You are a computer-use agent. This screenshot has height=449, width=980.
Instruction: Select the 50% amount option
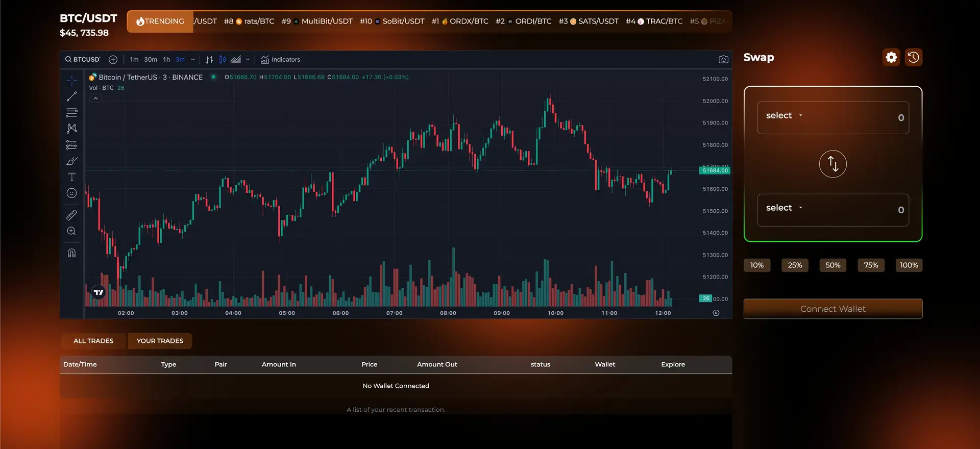832,265
